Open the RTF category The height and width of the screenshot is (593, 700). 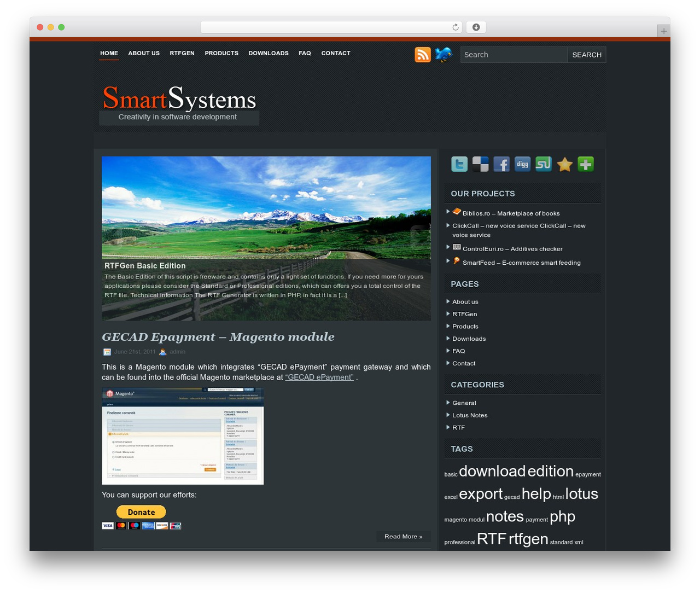click(459, 428)
